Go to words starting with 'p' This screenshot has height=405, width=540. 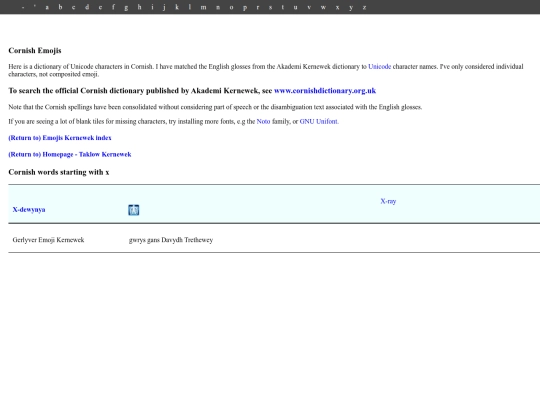[245, 7]
